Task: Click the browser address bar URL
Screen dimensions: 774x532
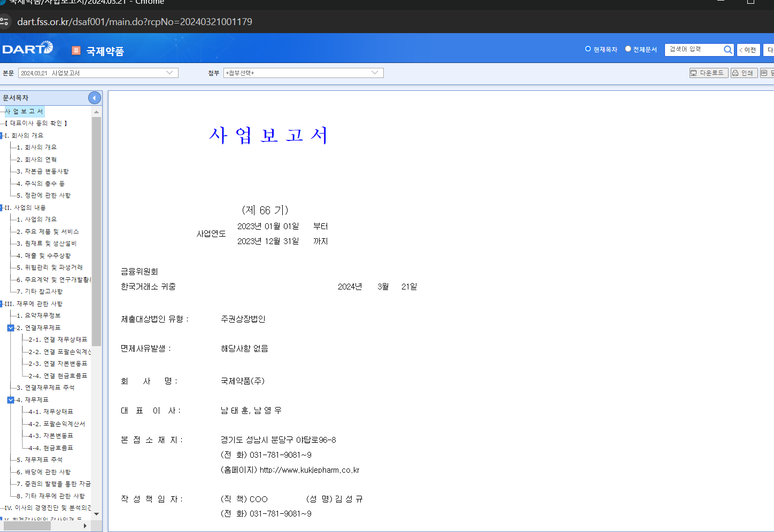Action: tap(135, 21)
